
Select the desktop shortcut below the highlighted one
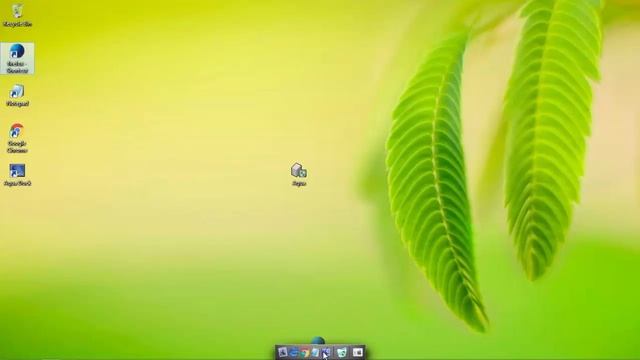[17, 96]
